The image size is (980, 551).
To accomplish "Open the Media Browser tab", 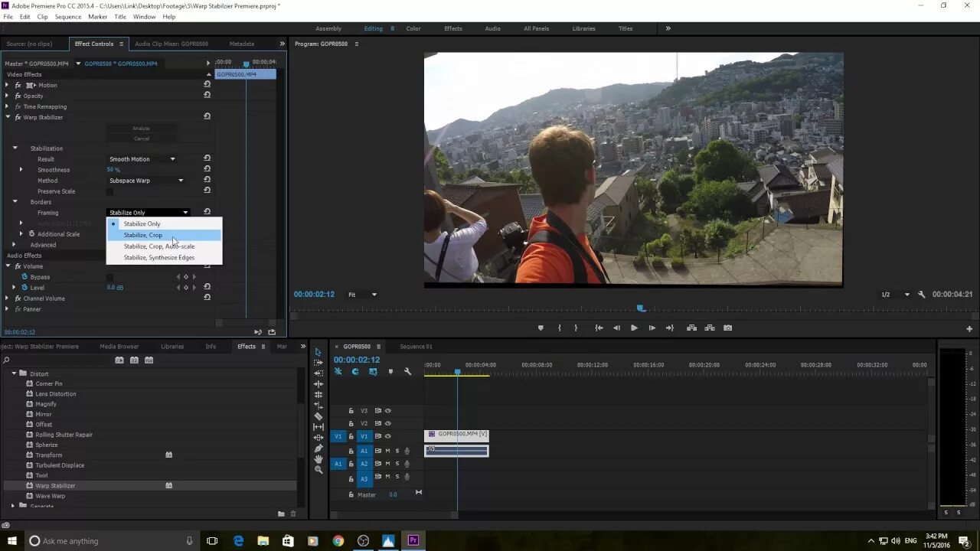I will 119,347.
